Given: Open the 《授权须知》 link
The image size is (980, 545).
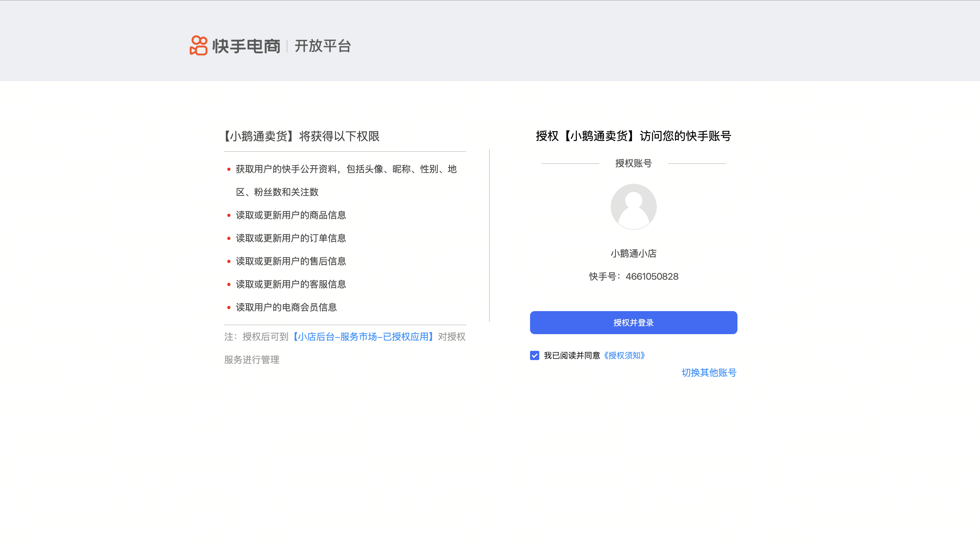Looking at the screenshot, I should [624, 355].
